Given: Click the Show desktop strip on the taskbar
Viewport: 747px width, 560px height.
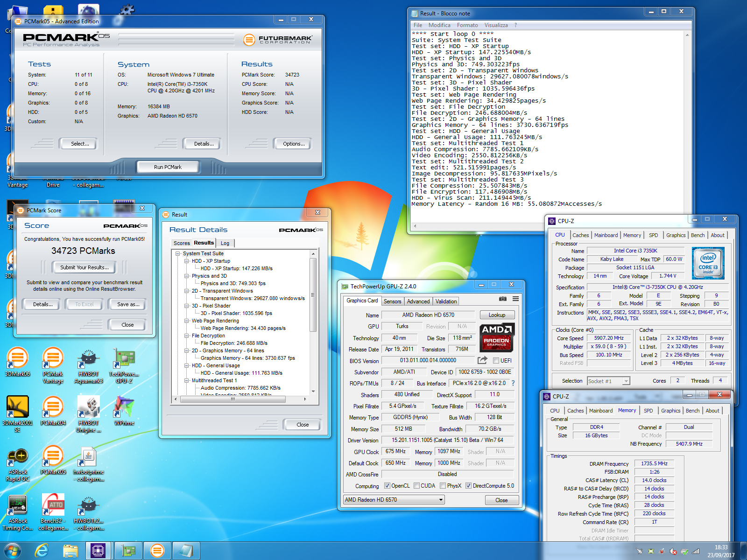Looking at the screenshot, I should click(x=743, y=551).
